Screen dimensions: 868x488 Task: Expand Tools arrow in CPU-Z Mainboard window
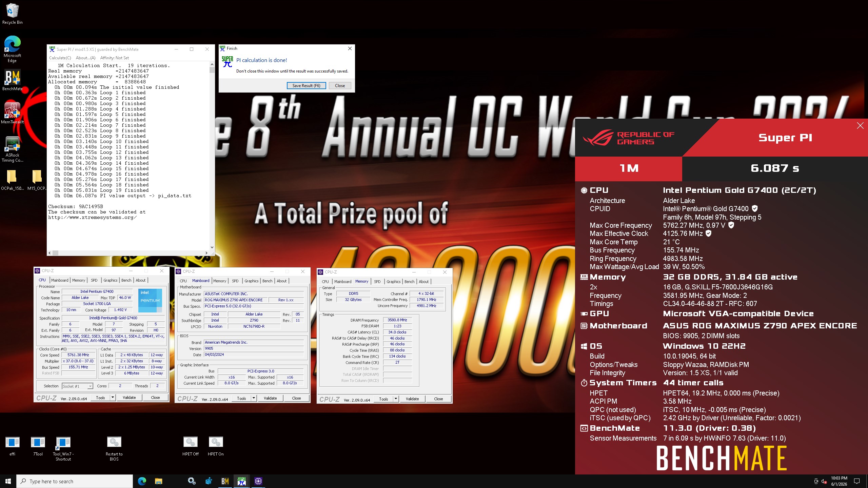pyautogui.click(x=254, y=398)
